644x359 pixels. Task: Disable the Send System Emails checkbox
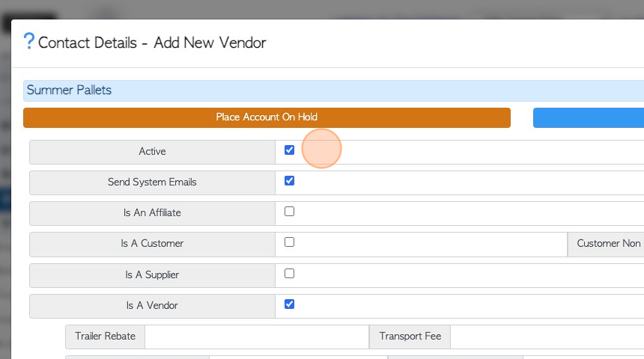tap(289, 181)
